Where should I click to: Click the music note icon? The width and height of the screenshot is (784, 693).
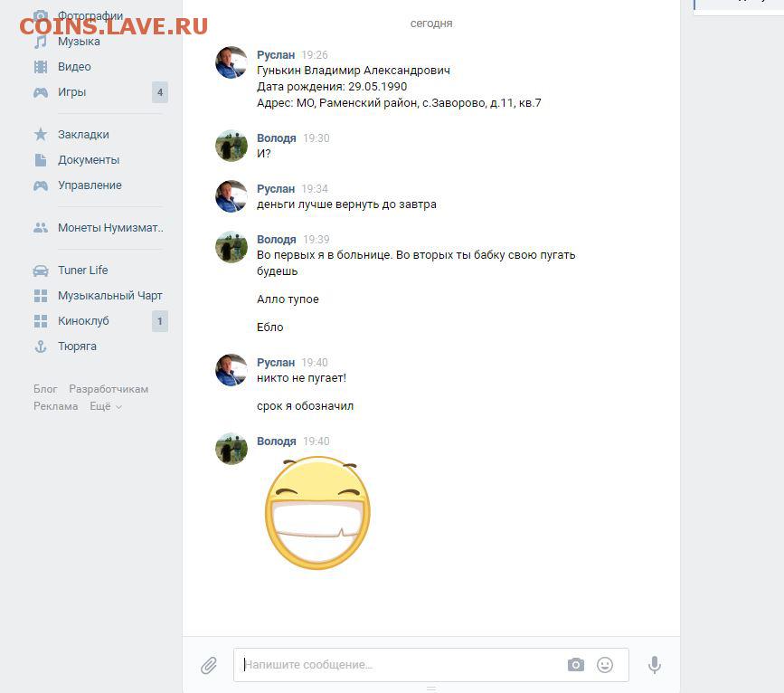pos(41,42)
